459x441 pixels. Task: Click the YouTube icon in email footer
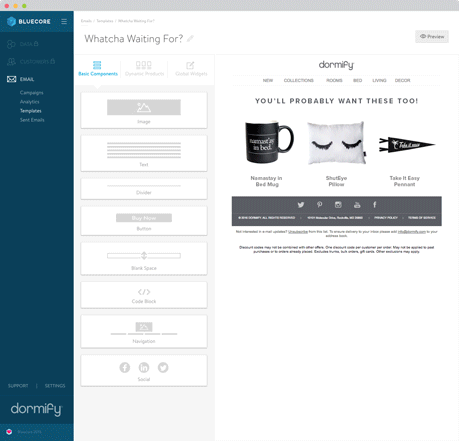pos(357,205)
